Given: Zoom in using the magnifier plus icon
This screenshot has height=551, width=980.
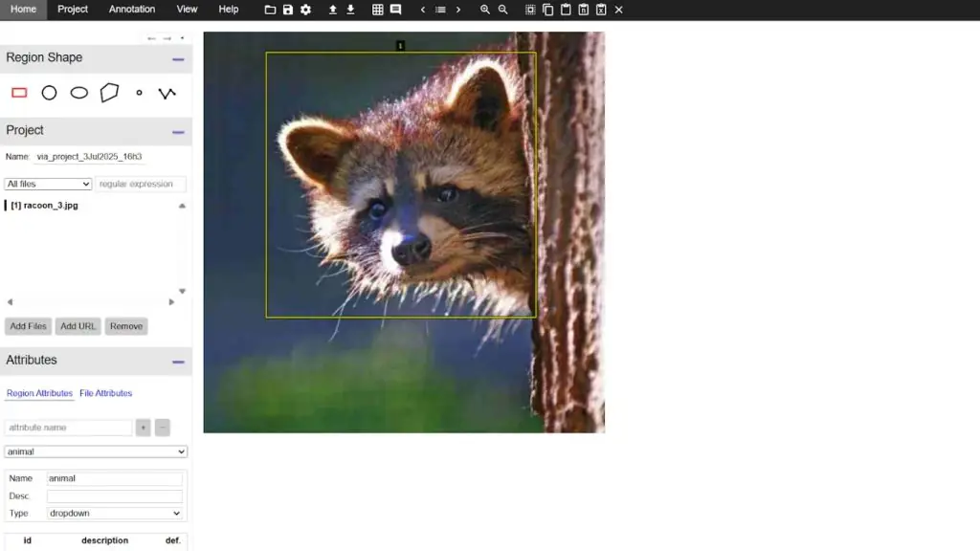Looking at the screenshot, I should 485,10.
